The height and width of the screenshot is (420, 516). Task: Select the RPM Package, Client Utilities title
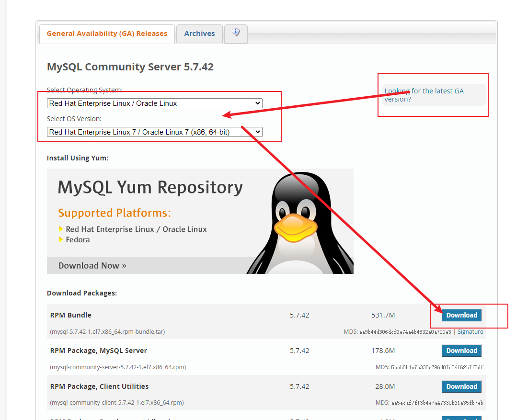(99, 386)
